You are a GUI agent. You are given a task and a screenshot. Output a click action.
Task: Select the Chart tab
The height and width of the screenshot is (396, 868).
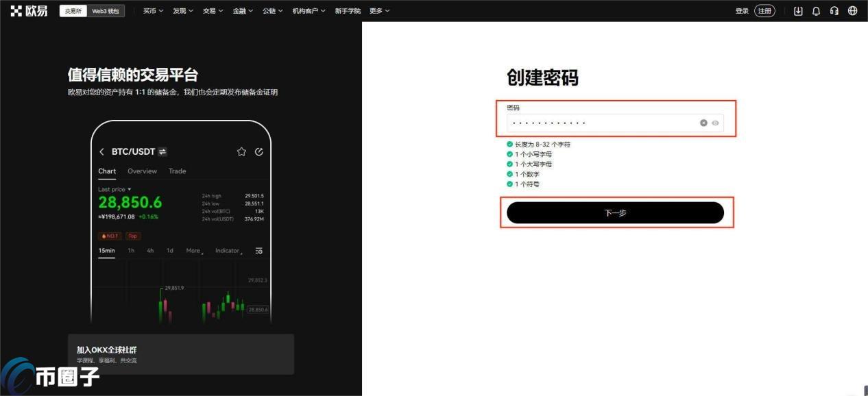107,171
